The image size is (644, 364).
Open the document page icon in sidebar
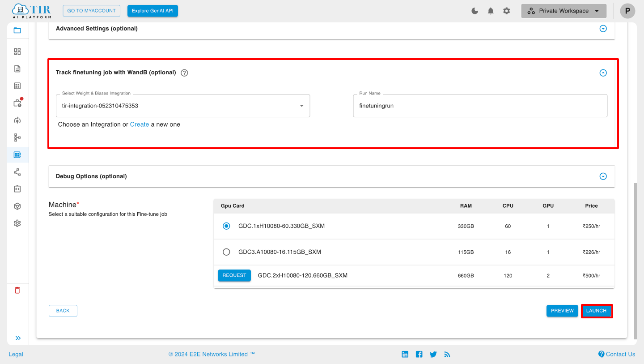coord(17,69)
